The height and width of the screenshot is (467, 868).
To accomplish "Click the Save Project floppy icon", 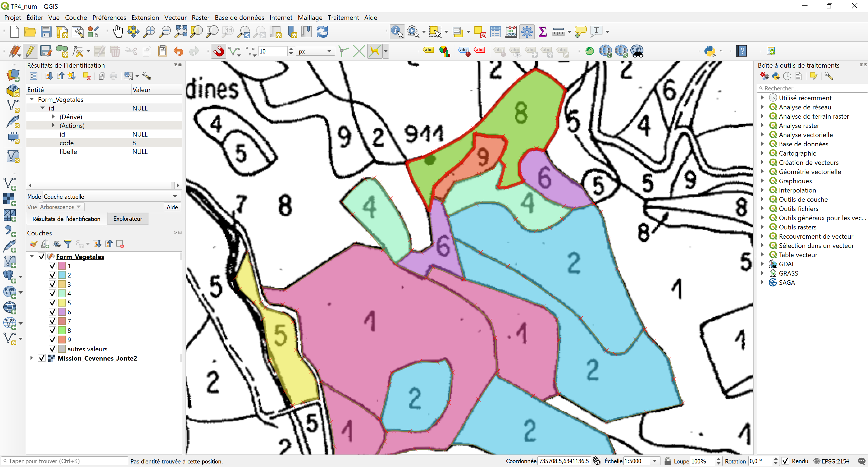I will 46,32.
